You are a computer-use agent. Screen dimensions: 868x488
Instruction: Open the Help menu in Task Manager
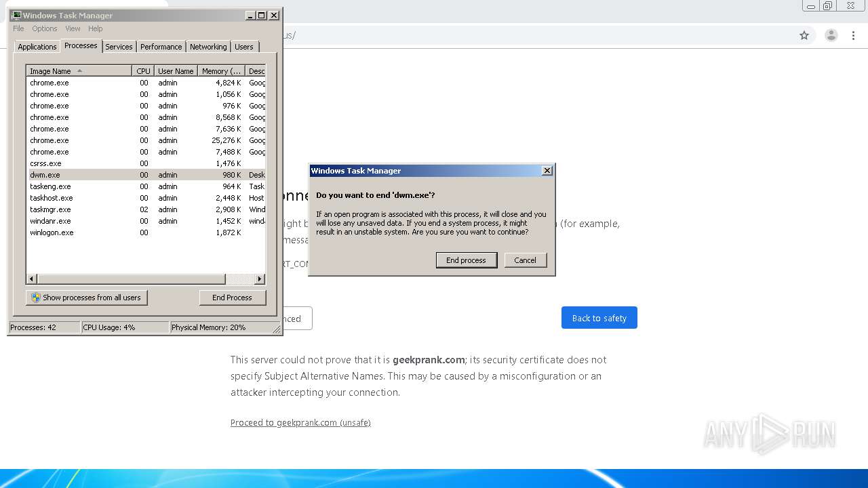click(x=96, y=28)
